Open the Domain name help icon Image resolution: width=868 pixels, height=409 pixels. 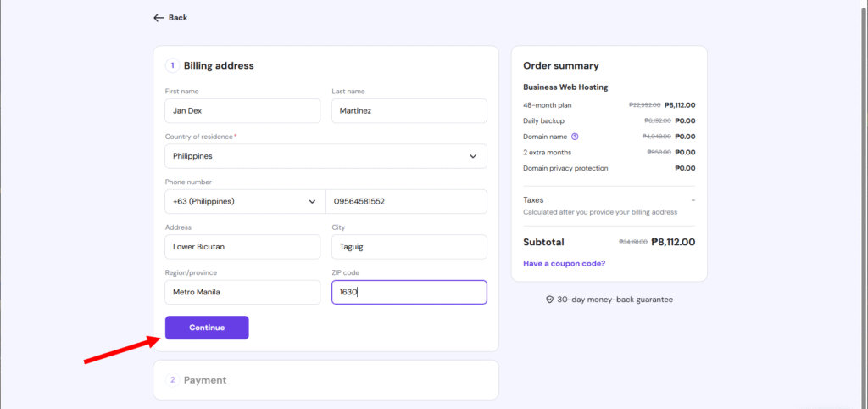coord(575,137)
